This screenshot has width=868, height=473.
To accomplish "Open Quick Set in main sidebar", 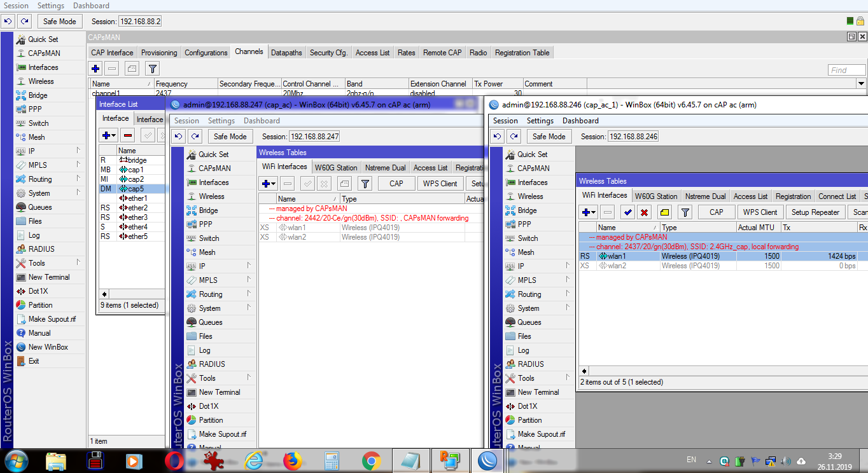I will pos(43,39).
